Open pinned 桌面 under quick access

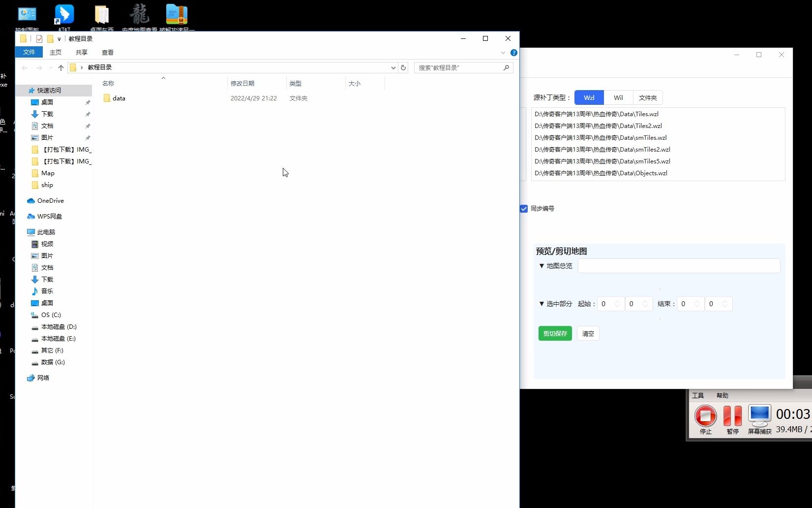point(47,102)
